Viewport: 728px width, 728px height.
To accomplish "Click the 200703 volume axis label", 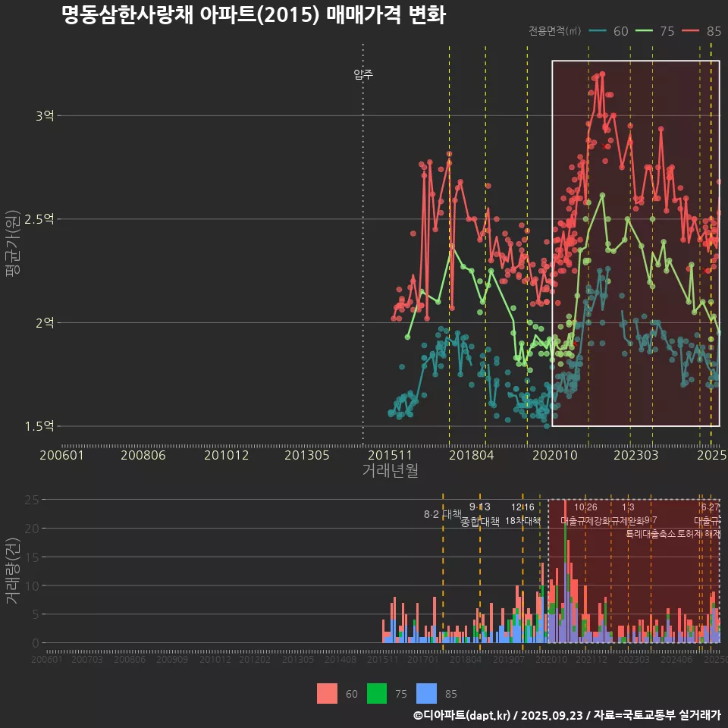I will (87, 659).
